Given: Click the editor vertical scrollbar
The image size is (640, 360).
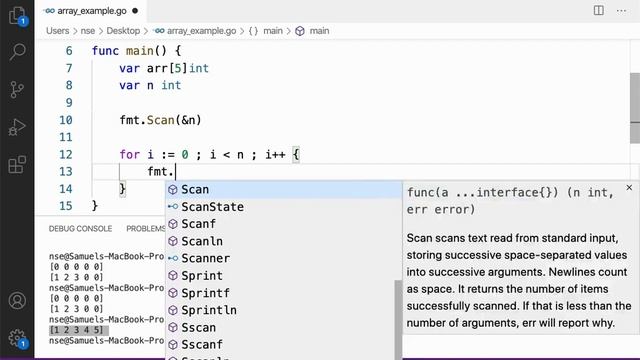Looking at the screenshot, I should [635, 108].
